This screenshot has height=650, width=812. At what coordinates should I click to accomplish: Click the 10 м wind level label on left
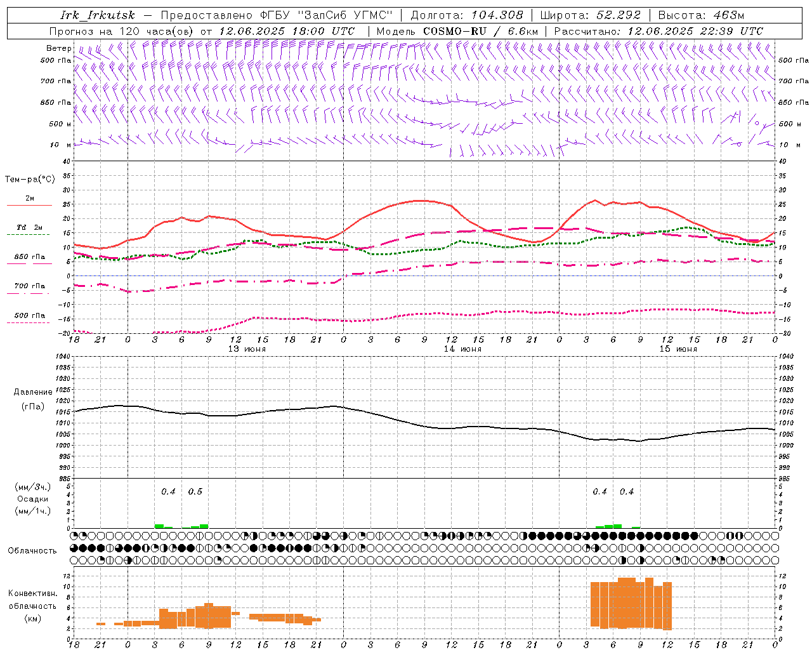pyautogui.click(x=60, y=145)
